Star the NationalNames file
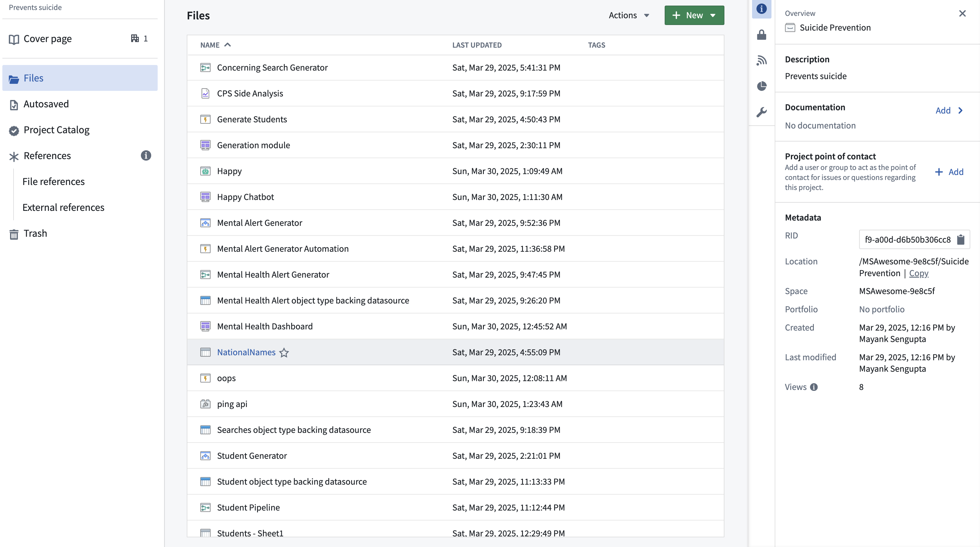The image size is (980, 547). (x=284, y=353)
